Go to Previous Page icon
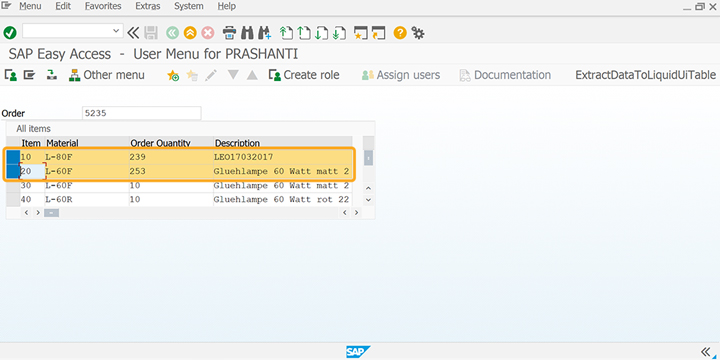The width and height of the screenshot is (720, 360). (304, 33)
